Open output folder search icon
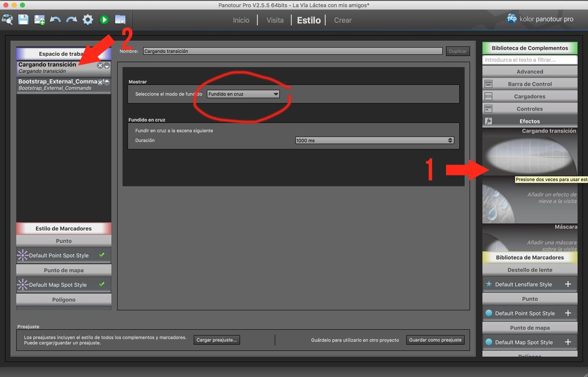Screen dimensions: 588x377 pyautogui.click(x=120, y=19)
